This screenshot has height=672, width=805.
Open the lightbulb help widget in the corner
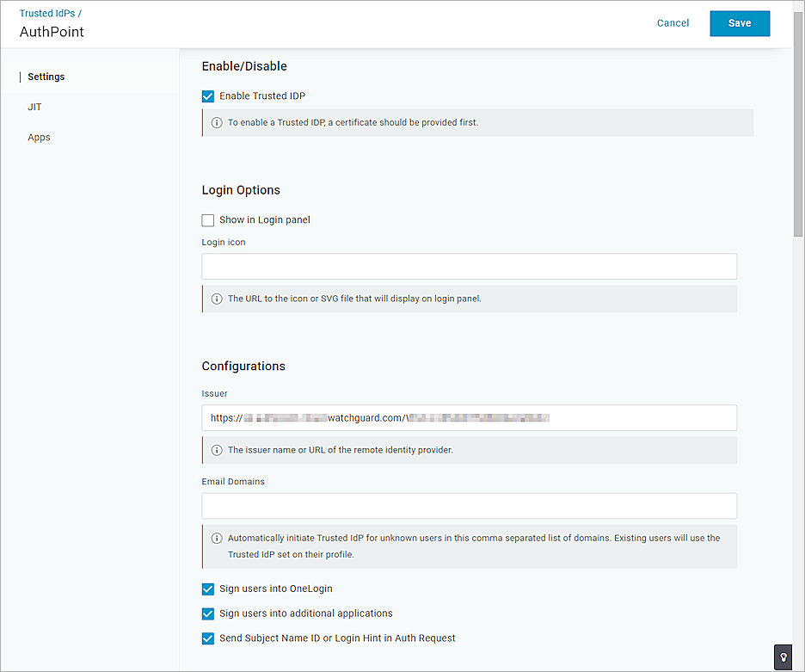click(783, 657)
